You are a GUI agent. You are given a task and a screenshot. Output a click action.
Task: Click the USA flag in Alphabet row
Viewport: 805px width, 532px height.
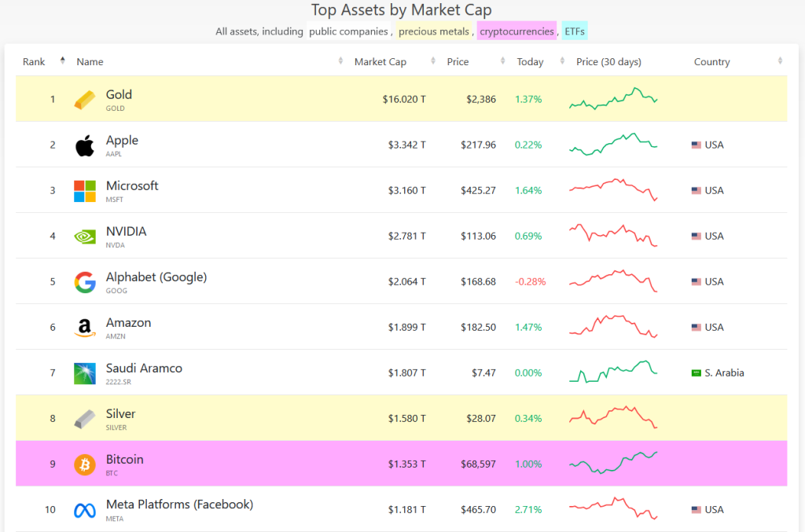(x=697, y=281)
